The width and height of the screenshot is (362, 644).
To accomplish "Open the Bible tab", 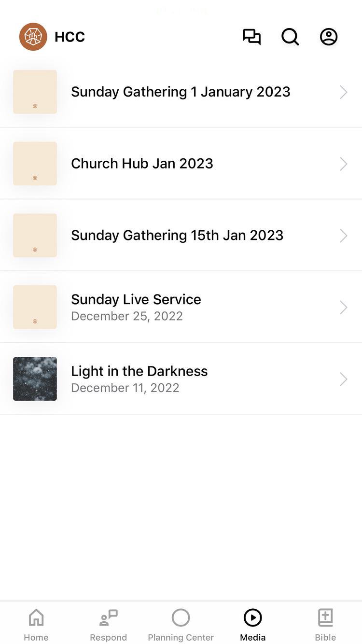I will pyautogui.click(x=325, y=625).
